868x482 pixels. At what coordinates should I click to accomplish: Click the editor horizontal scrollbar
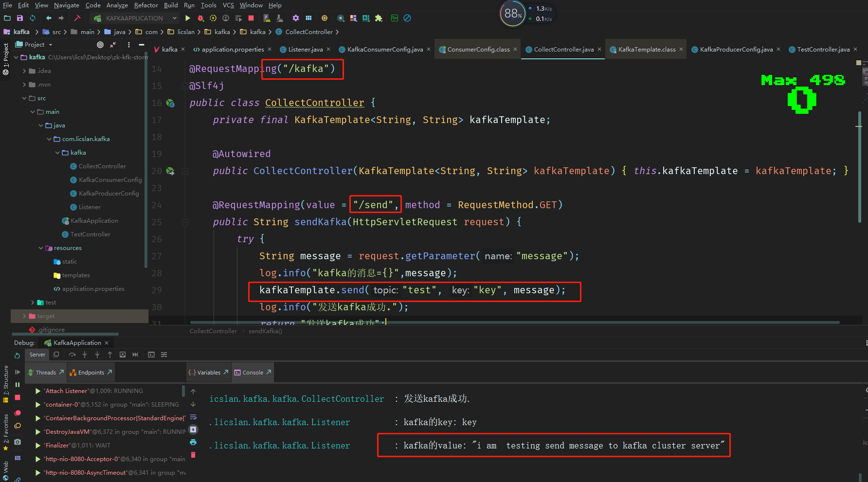point(515,322)
